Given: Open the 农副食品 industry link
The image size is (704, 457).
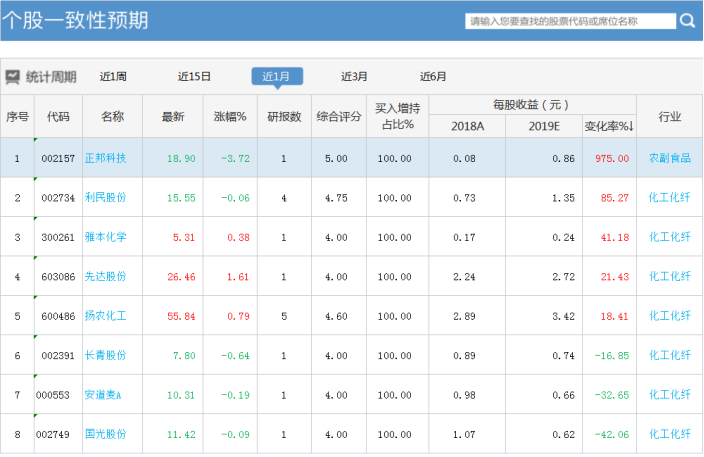Looking at the screenshot, I should (x=669, y=158).
